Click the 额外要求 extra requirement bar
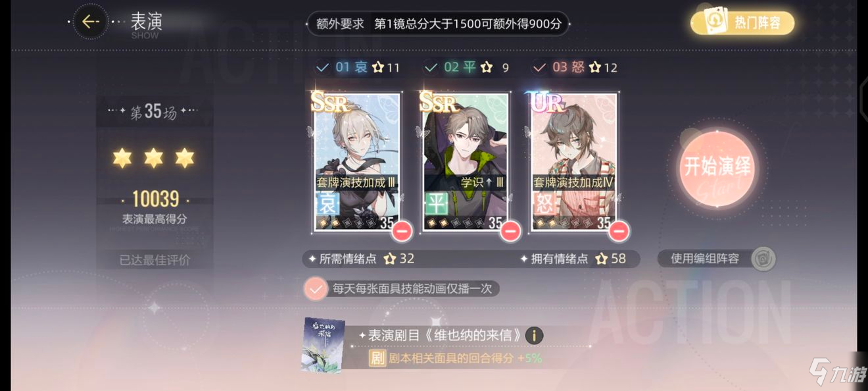 pyautogui.click(x=438, y=24)
